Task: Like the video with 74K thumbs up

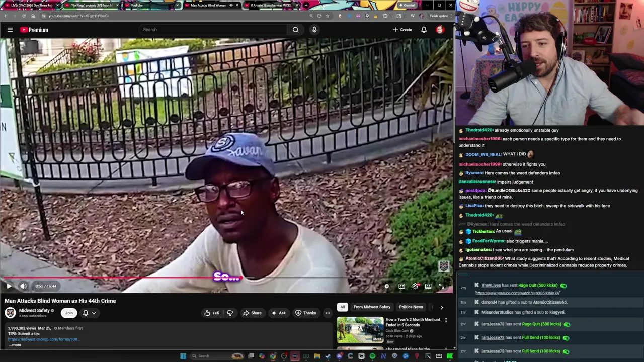Action: coord(212,313)
